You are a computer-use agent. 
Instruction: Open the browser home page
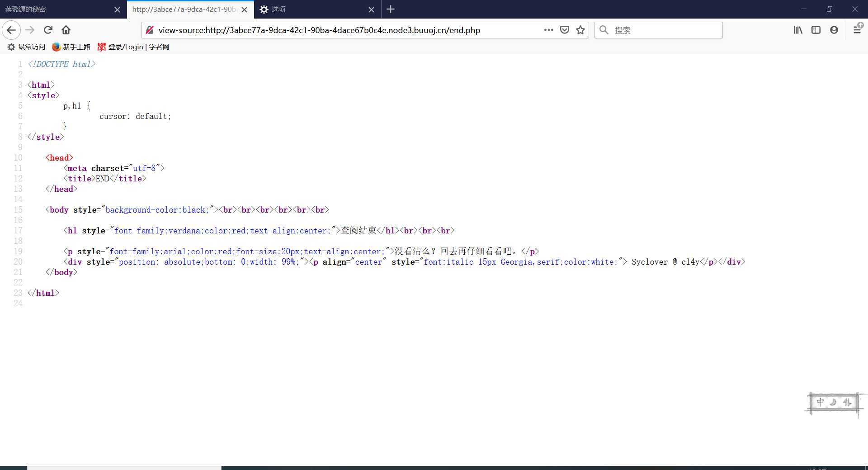66,30
